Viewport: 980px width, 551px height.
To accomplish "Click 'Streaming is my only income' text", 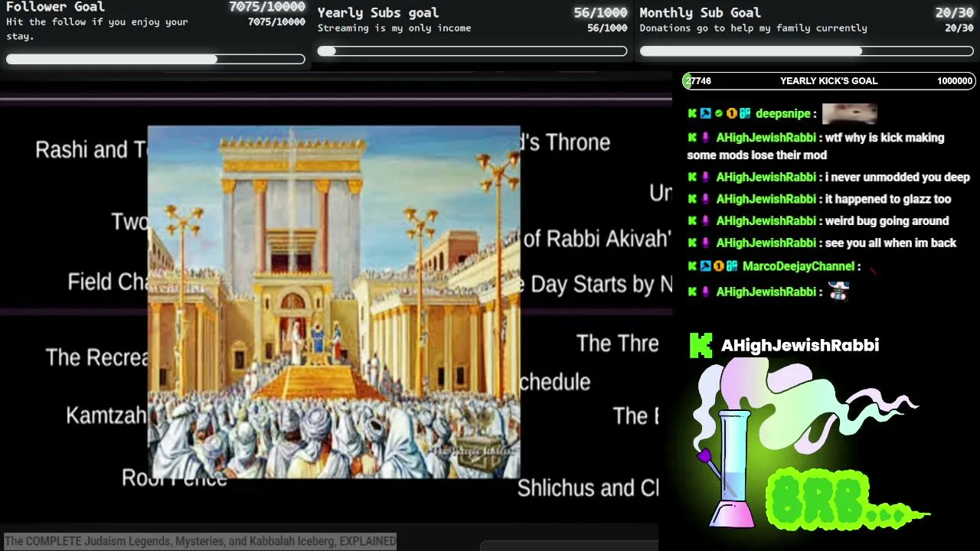I will pos(394,28).
